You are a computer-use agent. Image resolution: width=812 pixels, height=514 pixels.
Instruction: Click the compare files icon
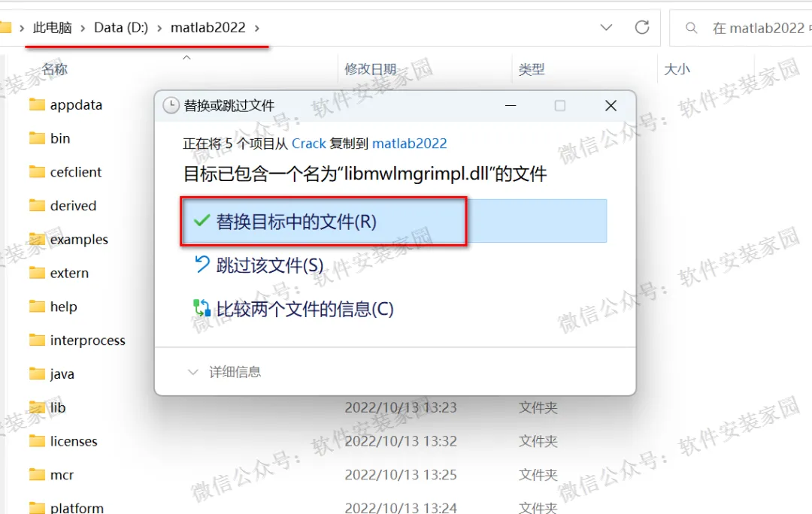(x=202, y=308)
